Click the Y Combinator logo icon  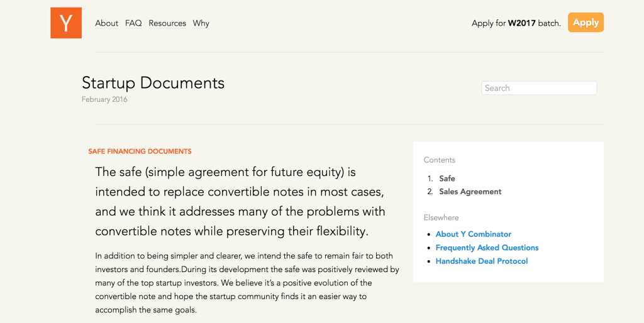coord(65,23)
